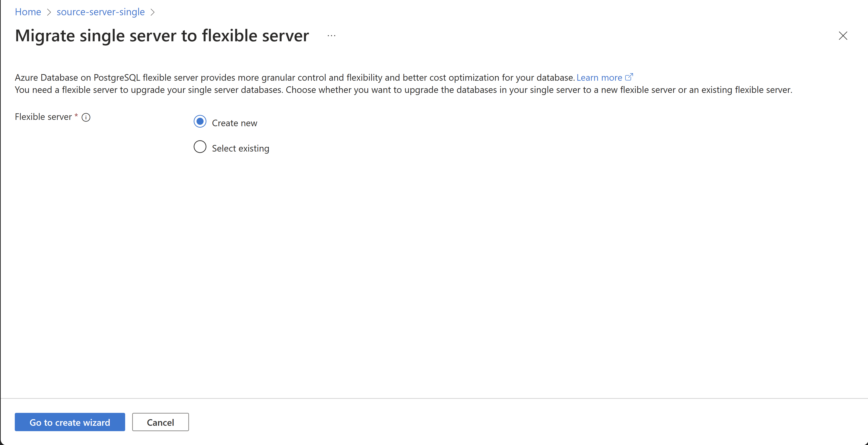
Task: Click the Select existing option label
Action: point(240,148)
